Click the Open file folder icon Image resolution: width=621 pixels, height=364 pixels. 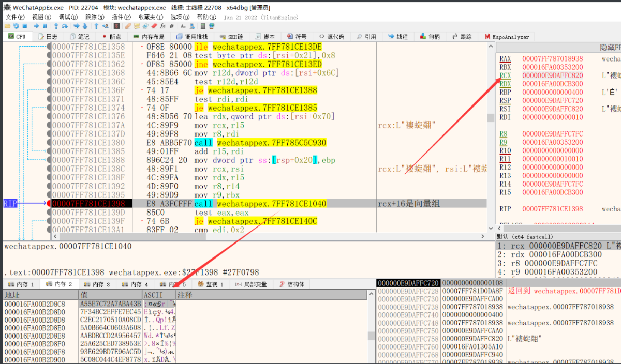click(x=7, y=26)
